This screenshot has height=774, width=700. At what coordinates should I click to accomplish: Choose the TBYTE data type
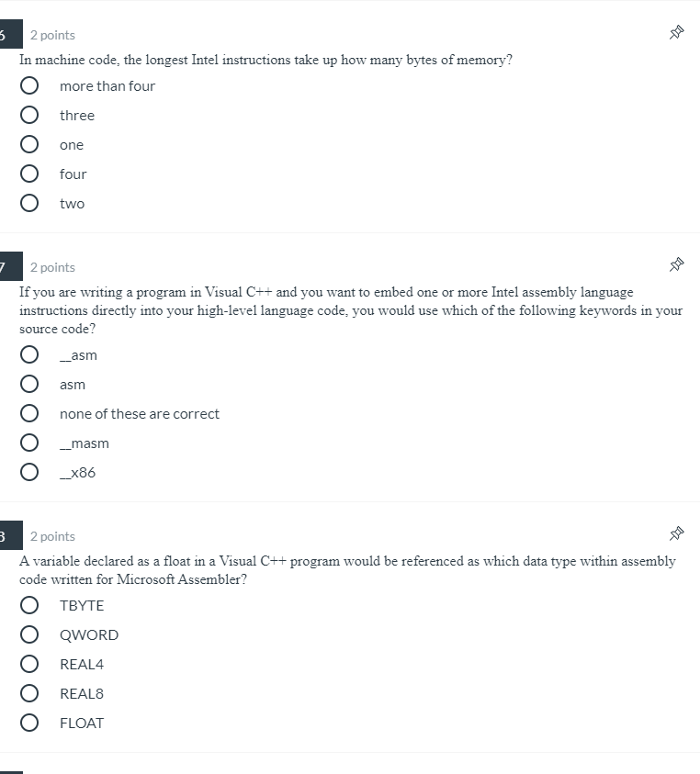point(29,605)
